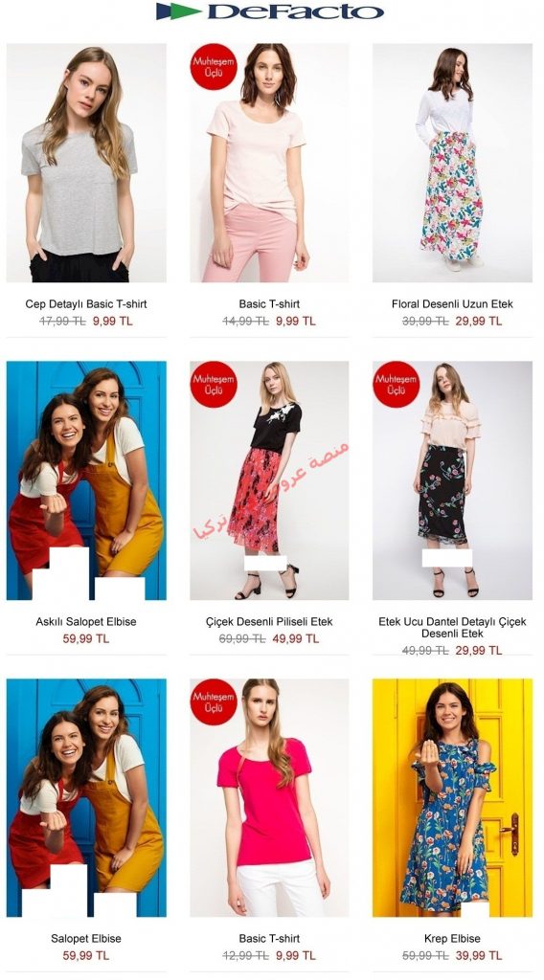Click the Krep Elbise product title

point(453,939)
